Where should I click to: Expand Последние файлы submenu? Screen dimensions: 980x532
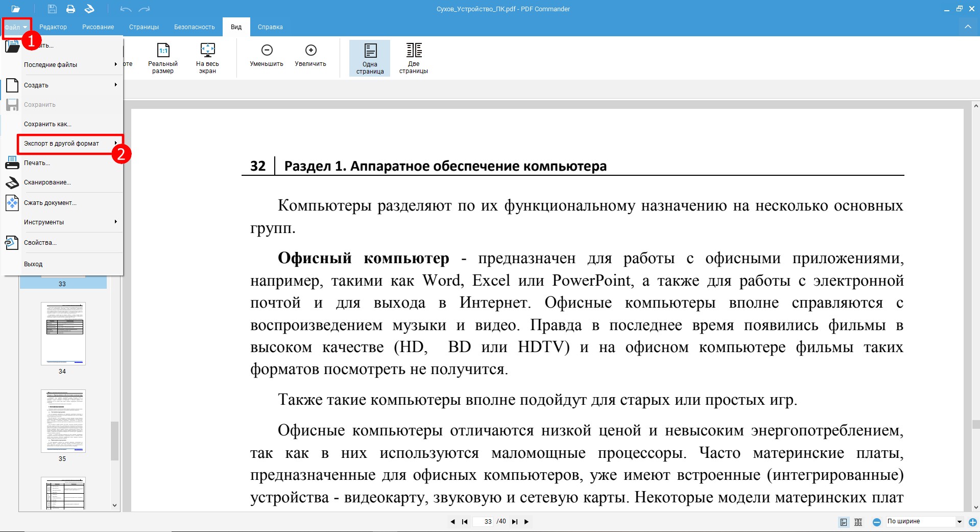[x=70, y=65]
